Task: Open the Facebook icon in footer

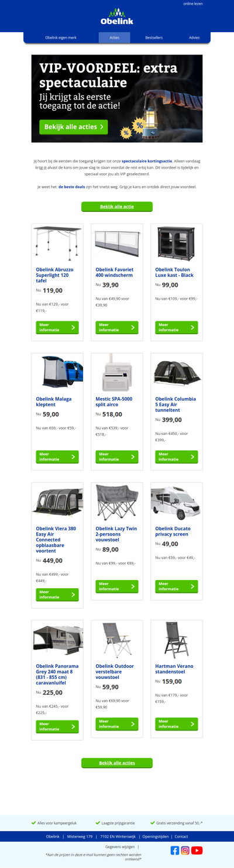Action: [175, 850]
